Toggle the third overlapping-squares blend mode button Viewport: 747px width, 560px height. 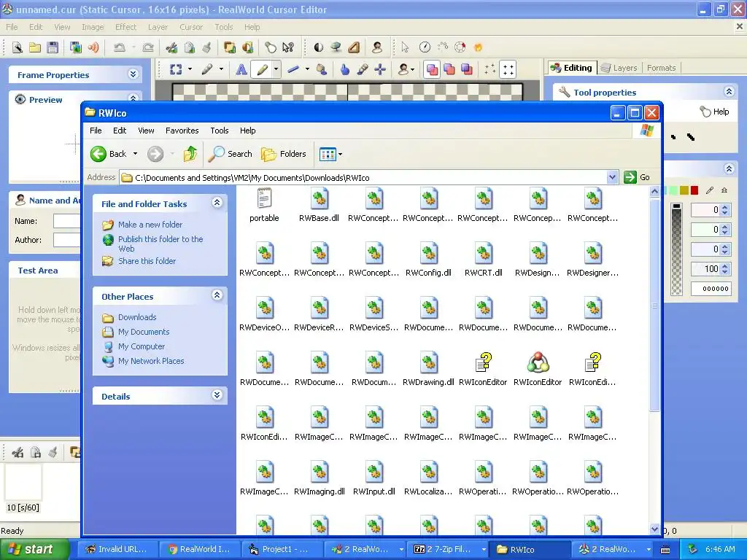[x=467, y=69]
